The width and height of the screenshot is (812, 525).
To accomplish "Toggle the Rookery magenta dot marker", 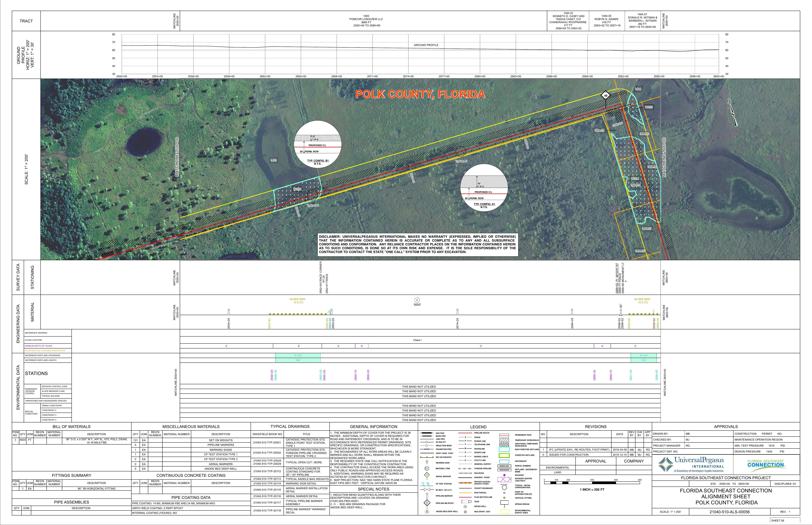I will (505, 475).
